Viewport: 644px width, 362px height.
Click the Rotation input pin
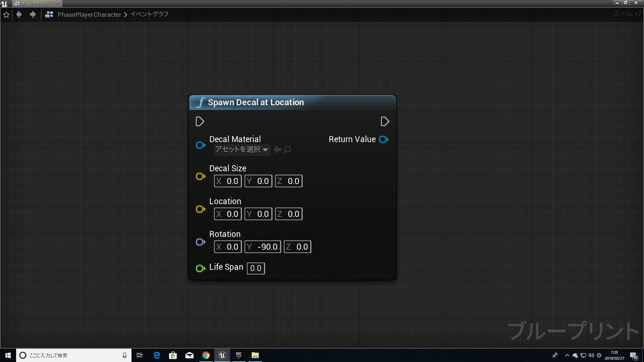[201, 242]
